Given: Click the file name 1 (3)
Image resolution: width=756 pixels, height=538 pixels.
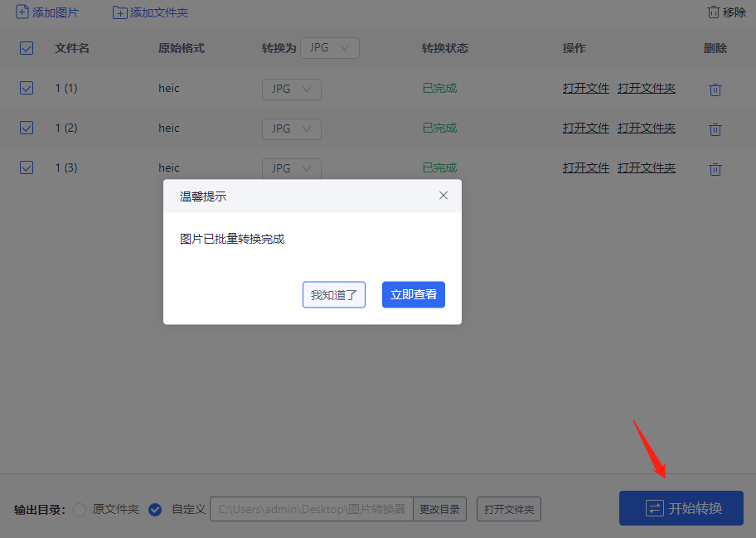Looking at the screenshot, I should [x=66, y=167].
